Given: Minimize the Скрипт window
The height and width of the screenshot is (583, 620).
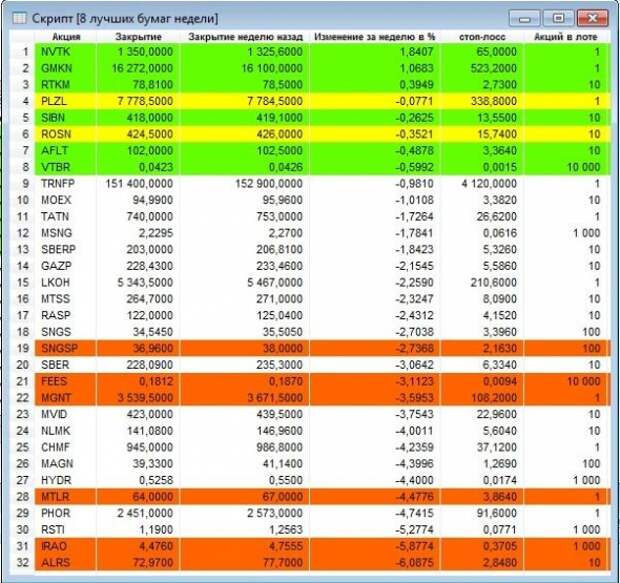Looking at the screenshot, I should pos(524,18).
